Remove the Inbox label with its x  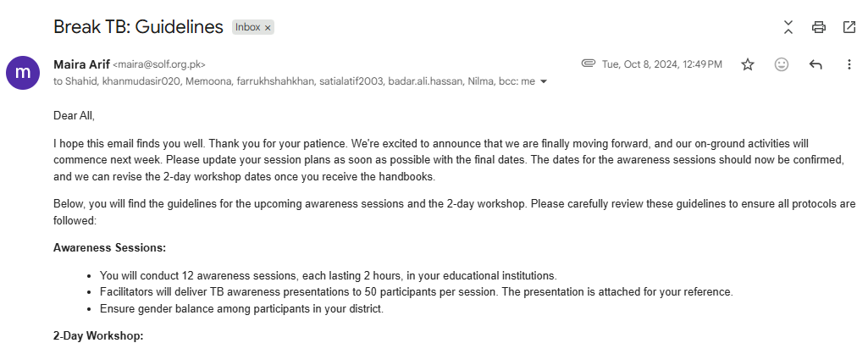268,28
